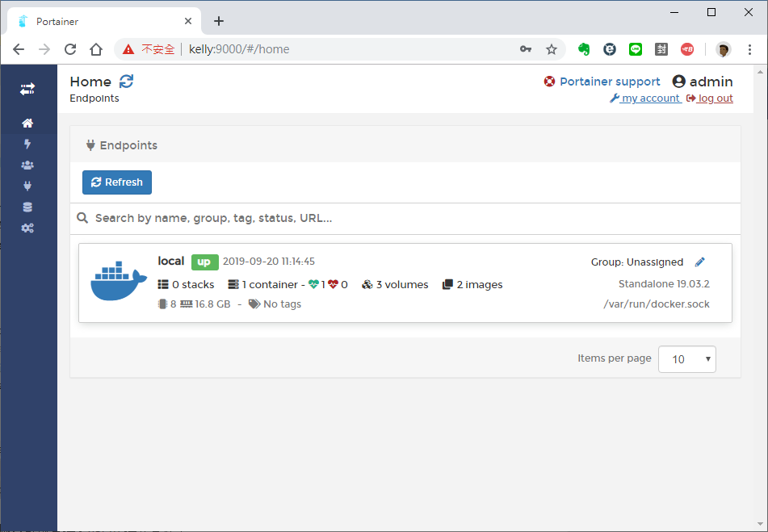The width and height of the screenshot is (768, 532).
Task: Open the LINE extension icon
Action: pyautogui.click(x=636, y=49)
